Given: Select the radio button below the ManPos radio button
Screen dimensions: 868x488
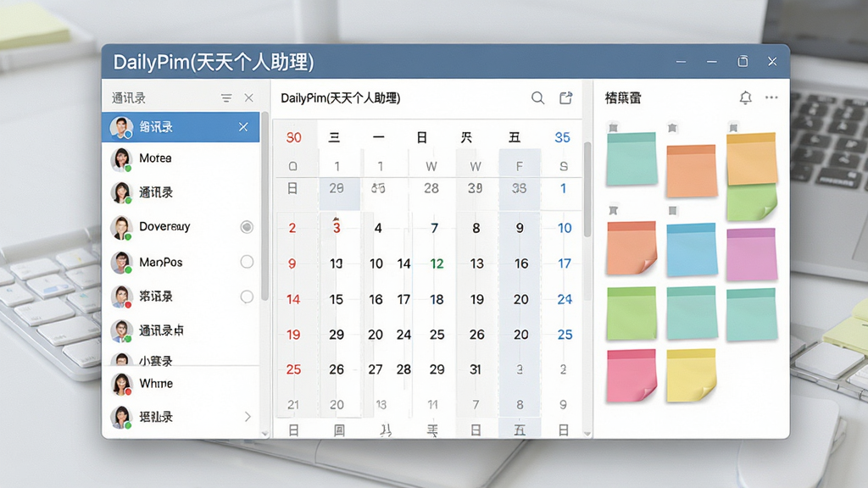Looking at the screenshot, I should click(247, 297).
